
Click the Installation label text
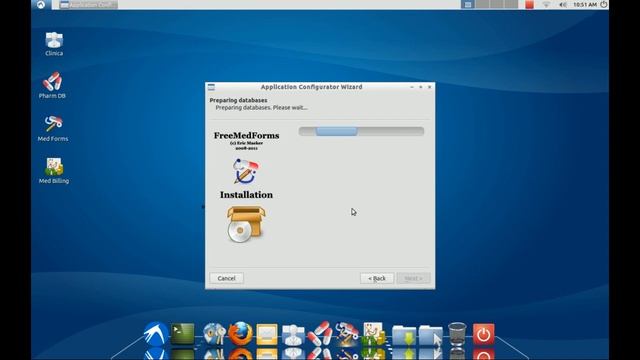(247, 195)
